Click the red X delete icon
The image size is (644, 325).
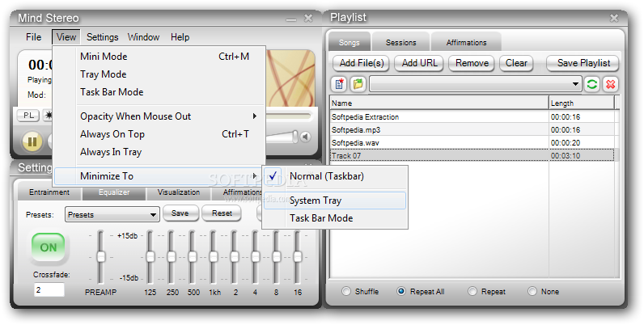[611, 84]
